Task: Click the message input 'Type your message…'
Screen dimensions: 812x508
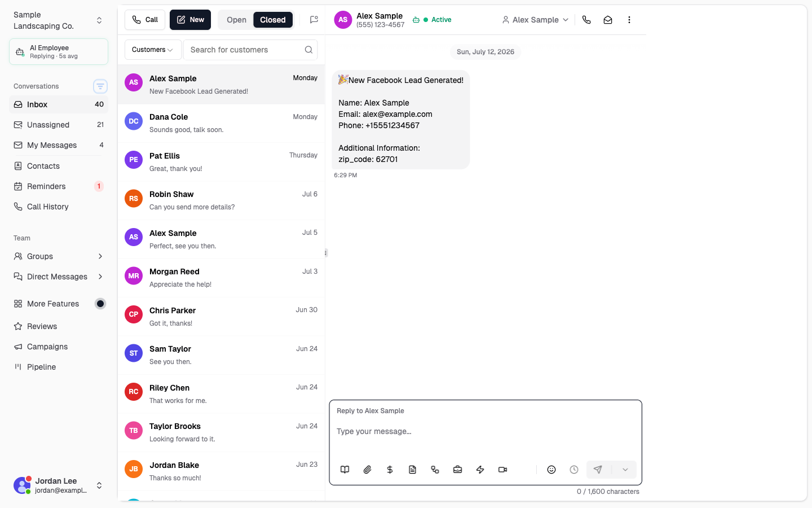Action: click(485, 431)
